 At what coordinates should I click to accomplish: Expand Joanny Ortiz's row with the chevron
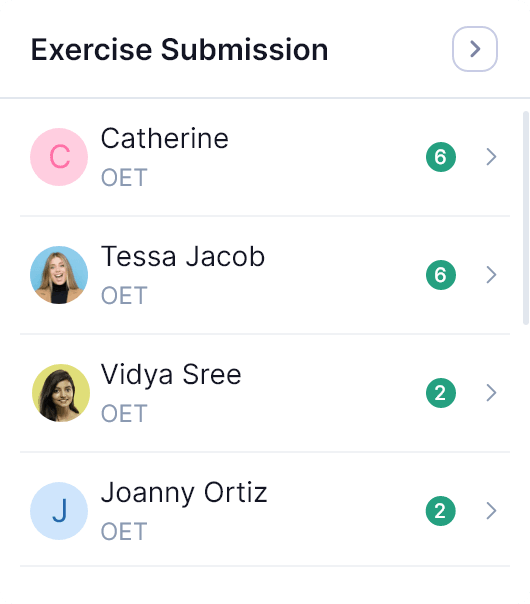click(x=491, y=511)
